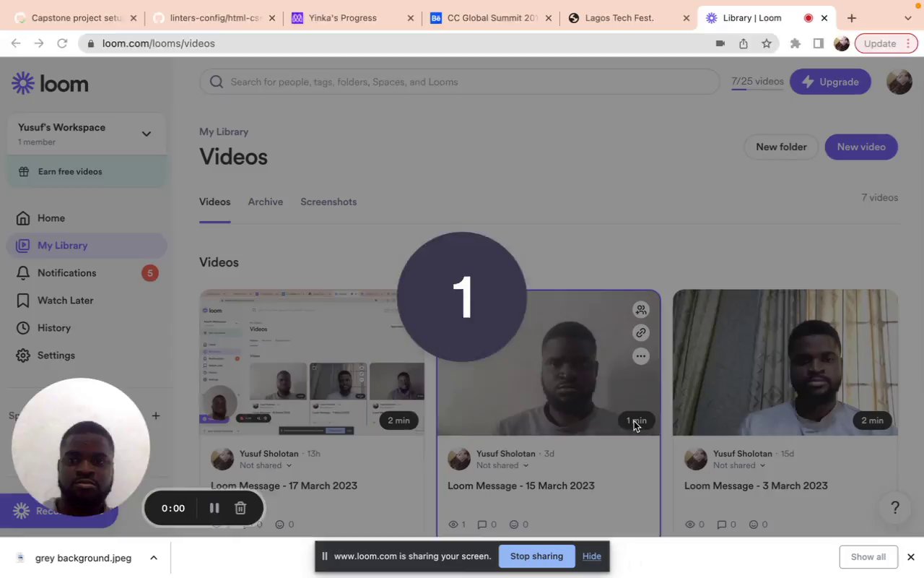Click the search magnifier icon
Image resolution: width=924 pixels, height=578 pixels.
coord(216,82)
